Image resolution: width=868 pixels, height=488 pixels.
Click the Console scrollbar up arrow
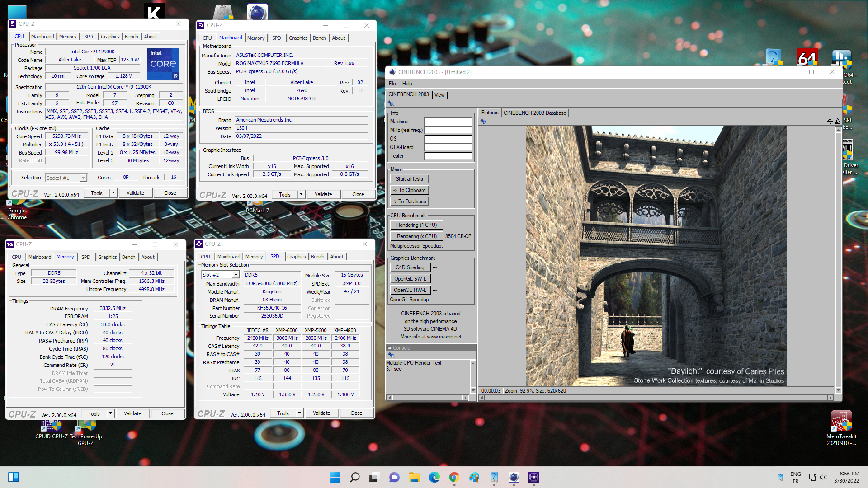coord(473,363)
